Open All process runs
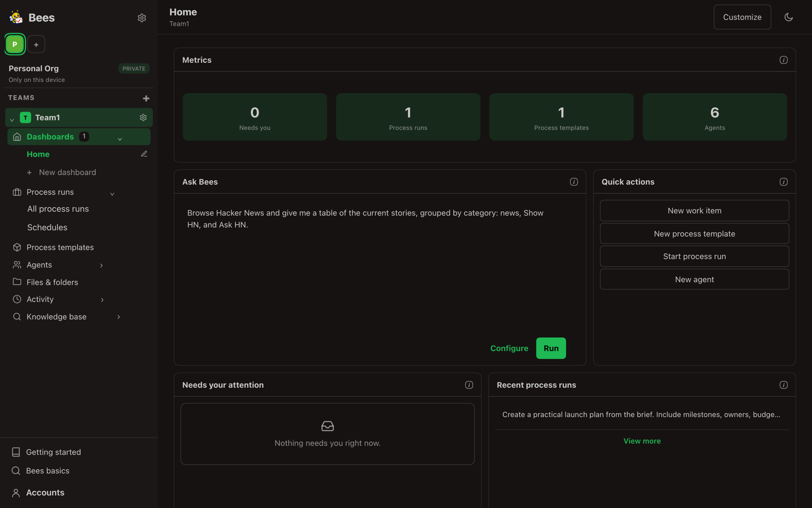The height and width of the screenshot is (508, 812). tap(58, 209)
